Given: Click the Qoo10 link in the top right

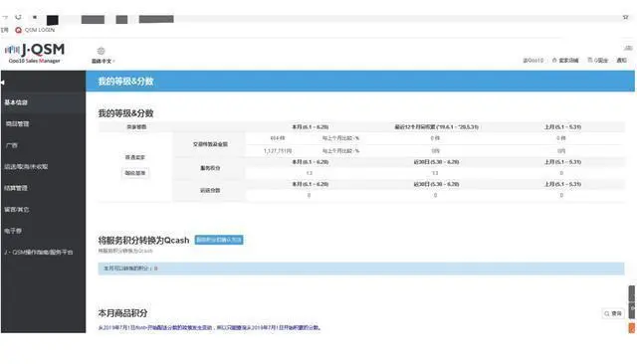Looking at the screenshot, I should [533, 61].
